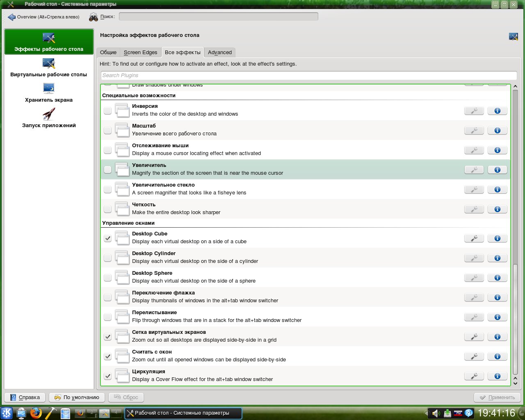Viewport: 525px width, 420px height.
Task: Switch to the Screen Edges tab
Action: [141, 52]
